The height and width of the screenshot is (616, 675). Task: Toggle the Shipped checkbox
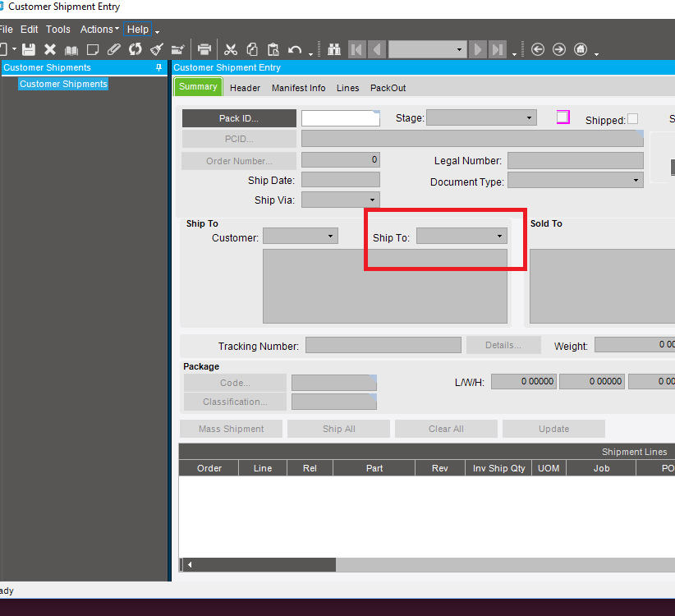(633, 119)
